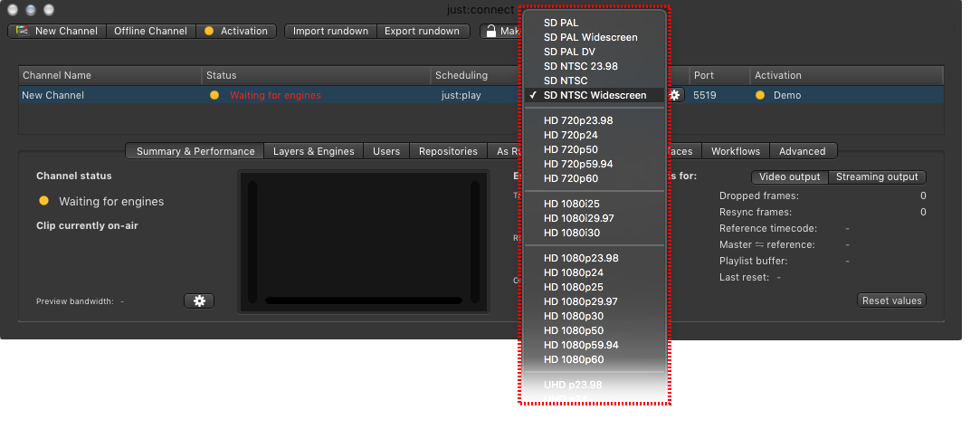Screen dimensions: 980x429
Task: Click the Demo activation indicator dot
Action: tap(760, 95)
